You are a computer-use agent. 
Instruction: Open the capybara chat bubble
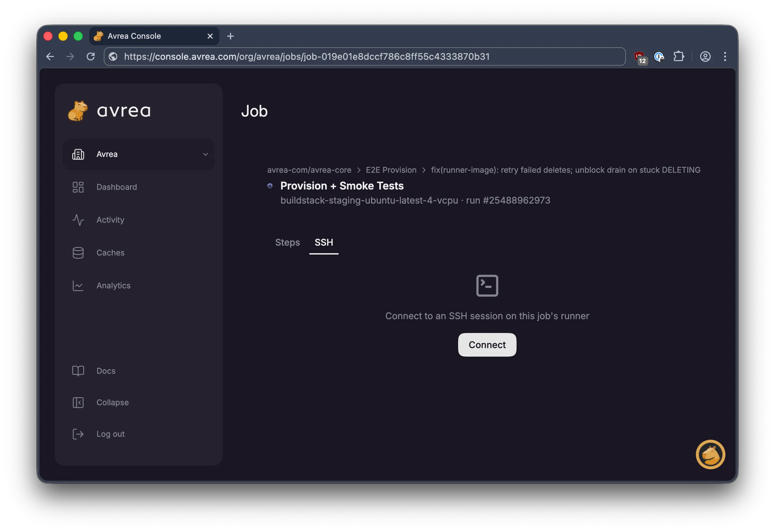pyautogui.click(x=710, y=454)
